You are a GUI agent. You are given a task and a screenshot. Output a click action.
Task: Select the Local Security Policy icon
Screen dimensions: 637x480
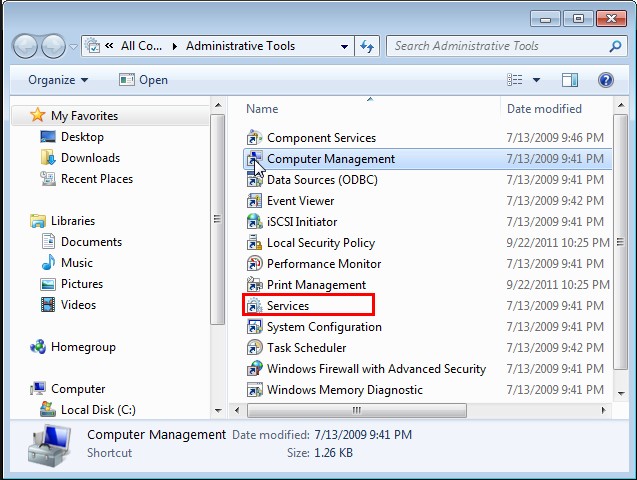click(x=255, y=243)
